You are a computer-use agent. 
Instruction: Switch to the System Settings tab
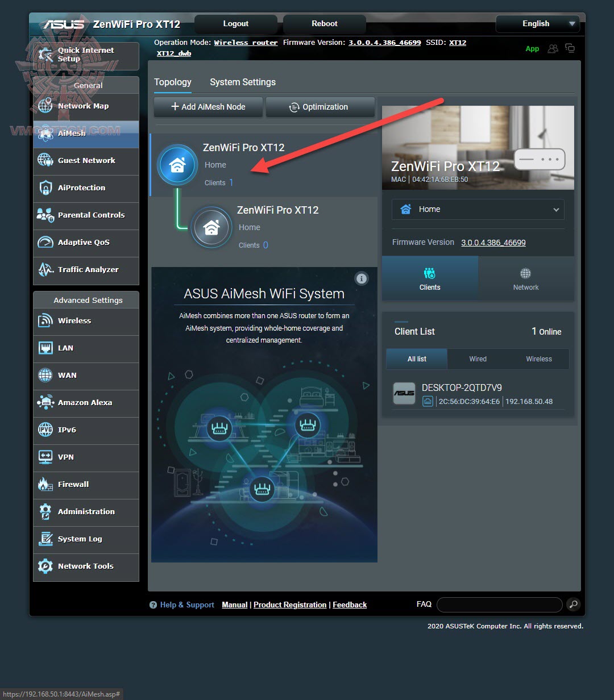click(243, 82)
